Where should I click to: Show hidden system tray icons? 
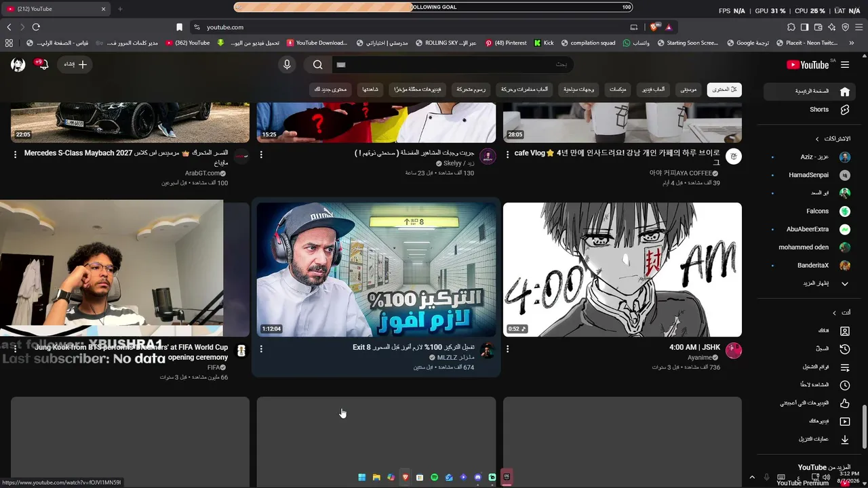click(752, 477)
